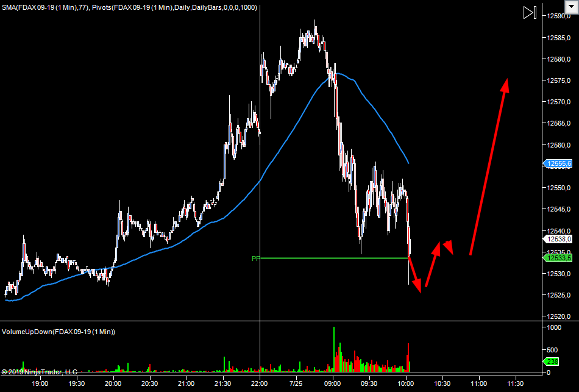Click the VolumeUpDown panel label
Screen dimensions: 579x392
pos(59,332)
